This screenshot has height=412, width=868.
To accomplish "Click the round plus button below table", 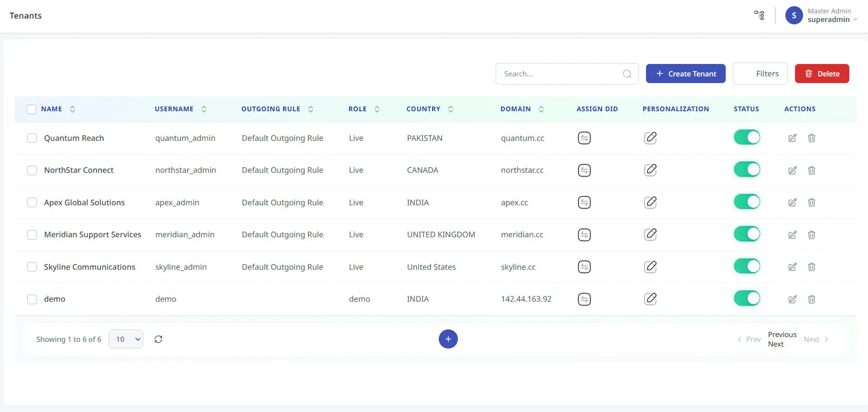I will 448,339.
